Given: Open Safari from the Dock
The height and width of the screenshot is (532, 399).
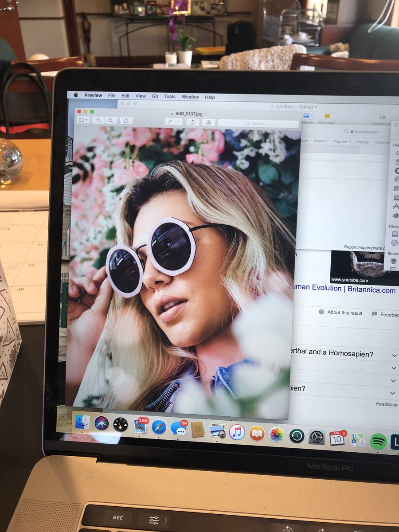Looking at the screenshot, I should tap(159, 427).
